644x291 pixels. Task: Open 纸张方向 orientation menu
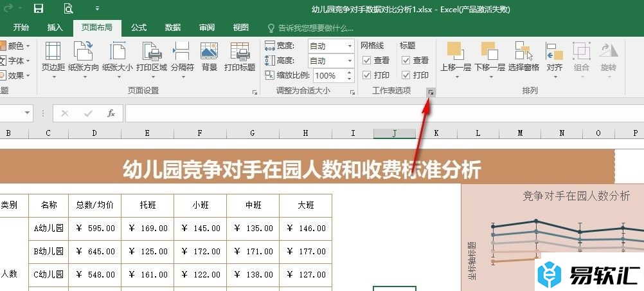[x=84, y=61]
